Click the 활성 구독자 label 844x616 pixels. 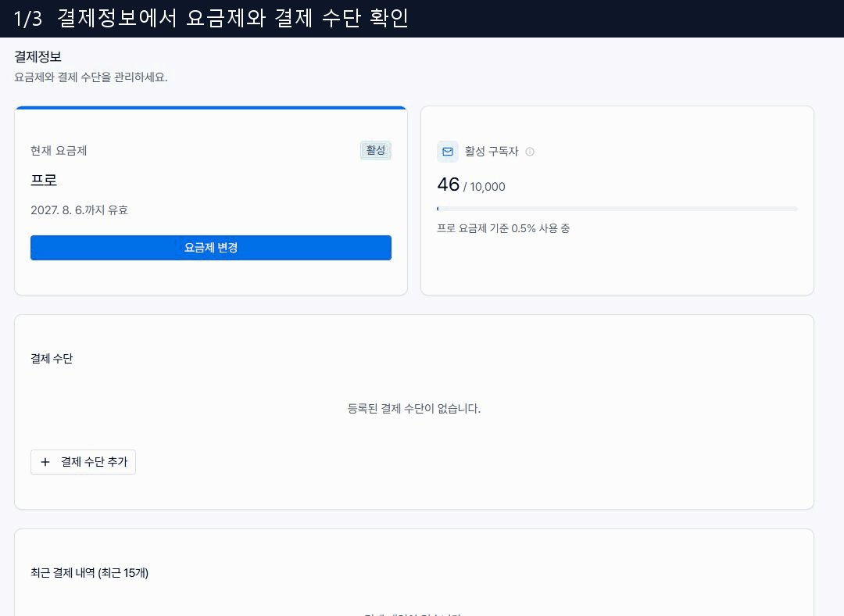(492, 152)
